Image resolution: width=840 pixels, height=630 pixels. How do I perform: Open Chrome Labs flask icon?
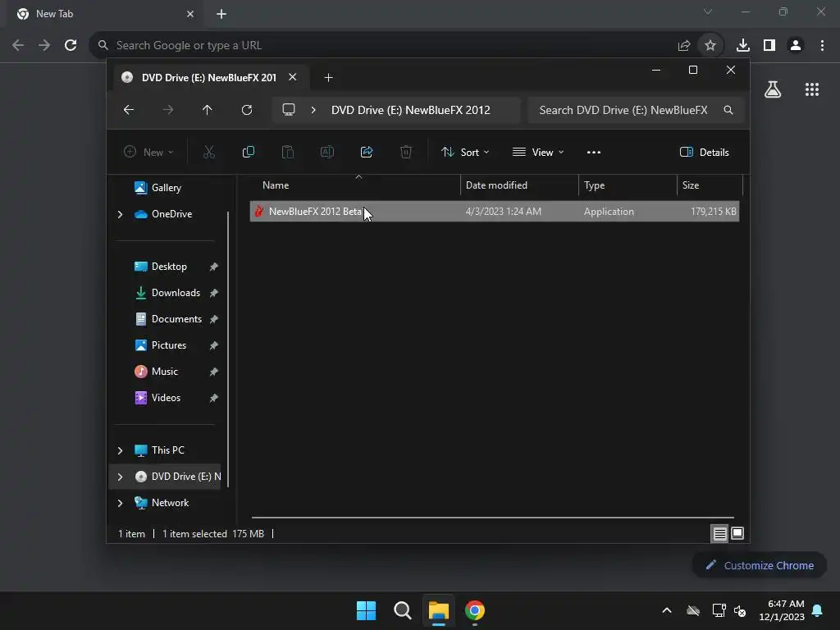(x=773, y=89)
